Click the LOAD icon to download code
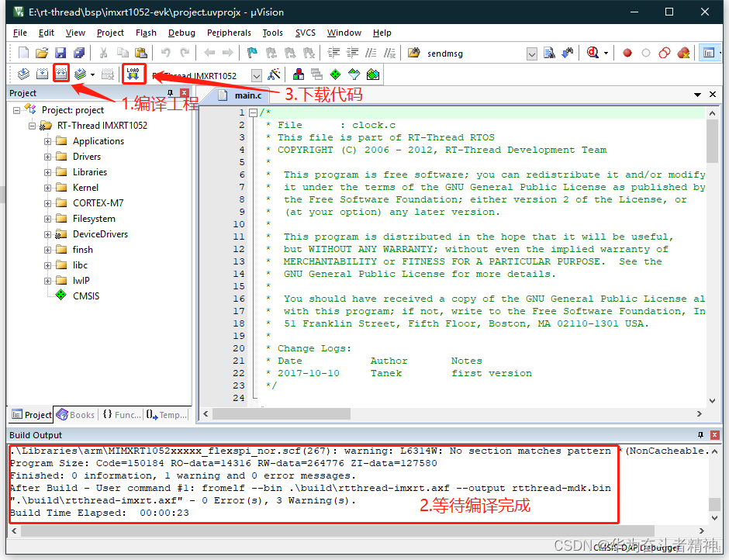This screenshot has width=729, height=560. 132,74
